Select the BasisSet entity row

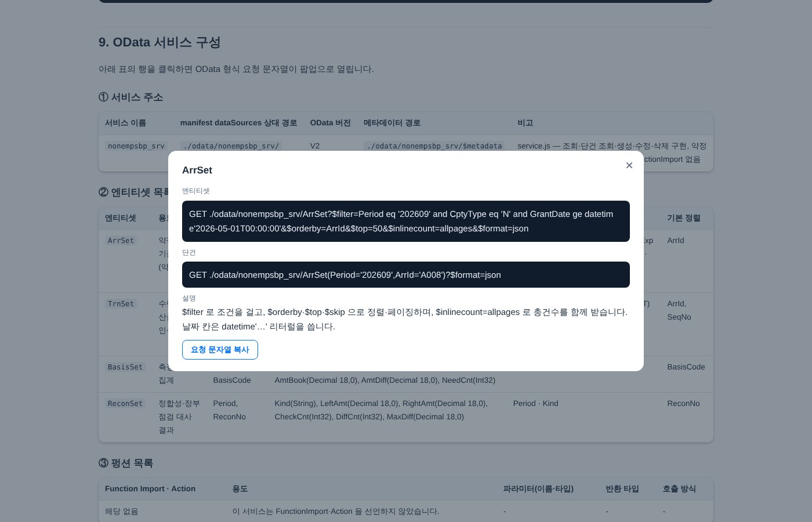point(406,374)
